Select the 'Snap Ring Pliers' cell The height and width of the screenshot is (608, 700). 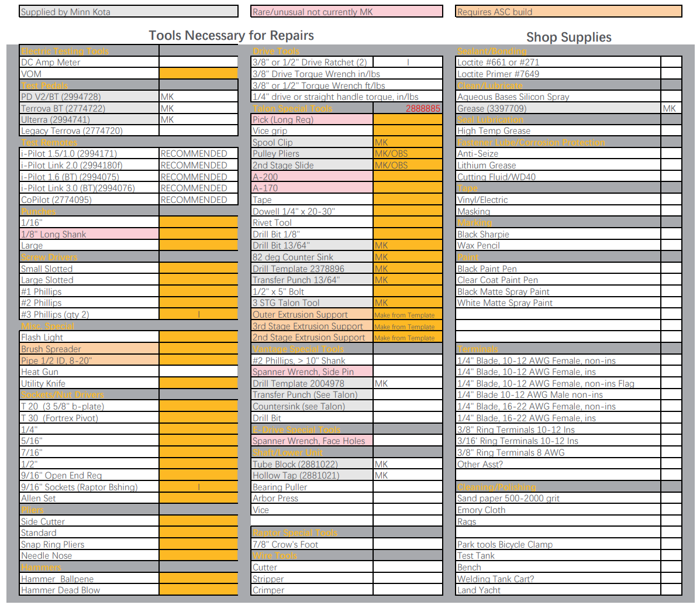(x=89, y=544)
